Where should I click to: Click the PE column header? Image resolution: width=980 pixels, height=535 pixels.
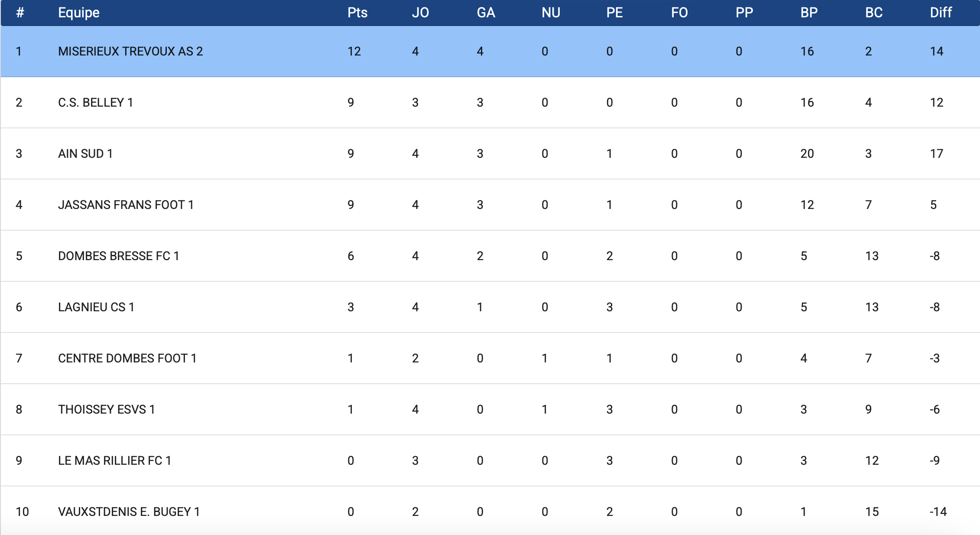point(614,13)
